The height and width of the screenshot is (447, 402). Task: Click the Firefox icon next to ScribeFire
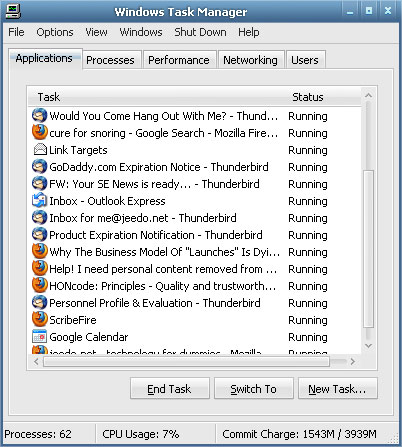tap(39, 319)
